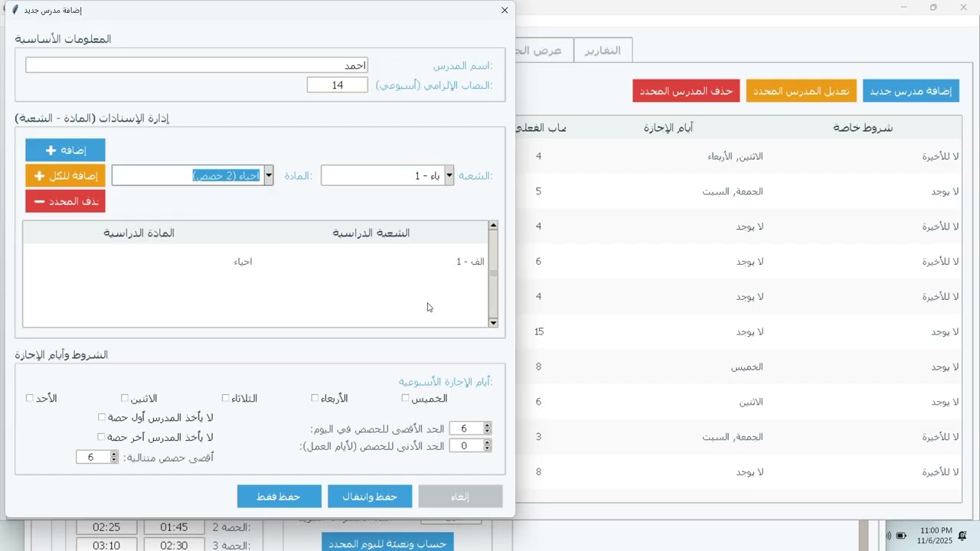Select the assignment row الف - 1
This screenshot has width=980, height=551.
(255, 262)
